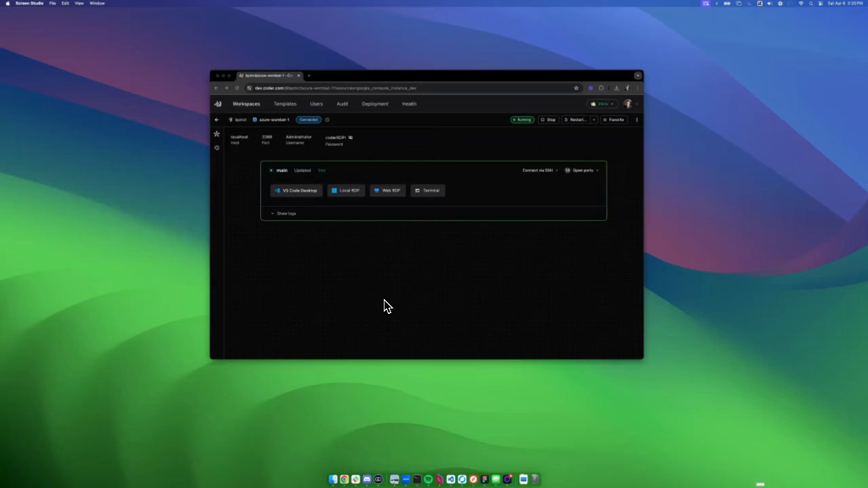Click the 'localhost' host value

click(239, 137)
